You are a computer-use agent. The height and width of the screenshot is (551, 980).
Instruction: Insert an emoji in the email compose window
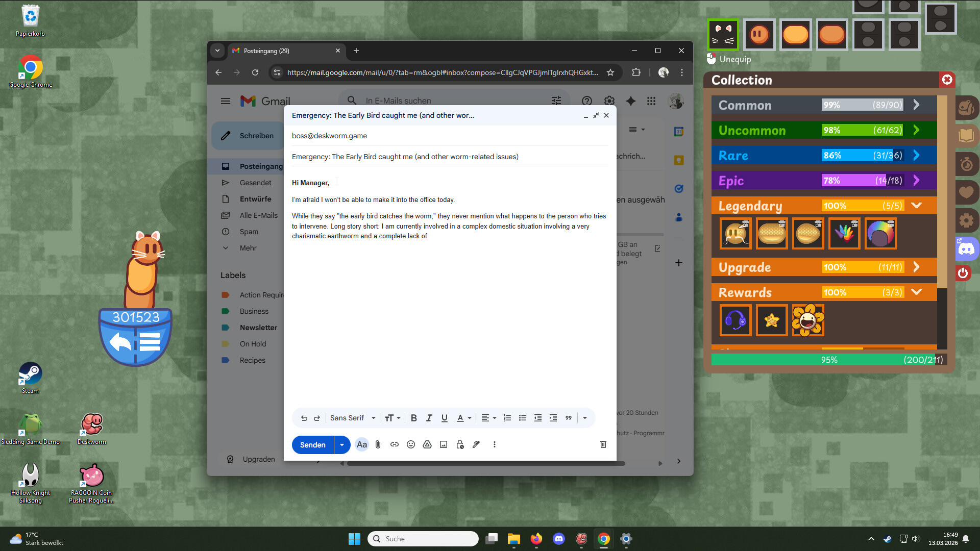click(410, 444)
